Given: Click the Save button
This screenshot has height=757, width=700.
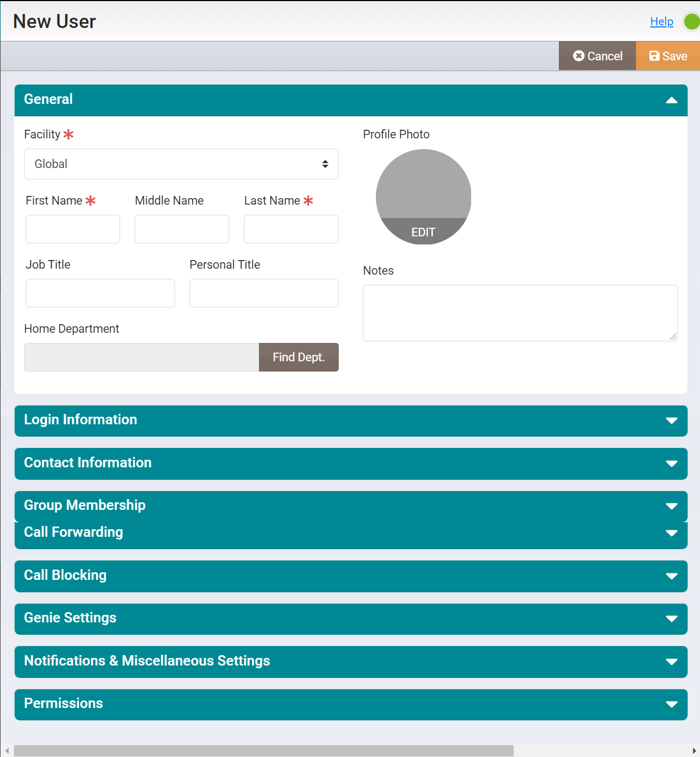Looking at the screenshot, I should pyautogui.click(x=668, y=56).
